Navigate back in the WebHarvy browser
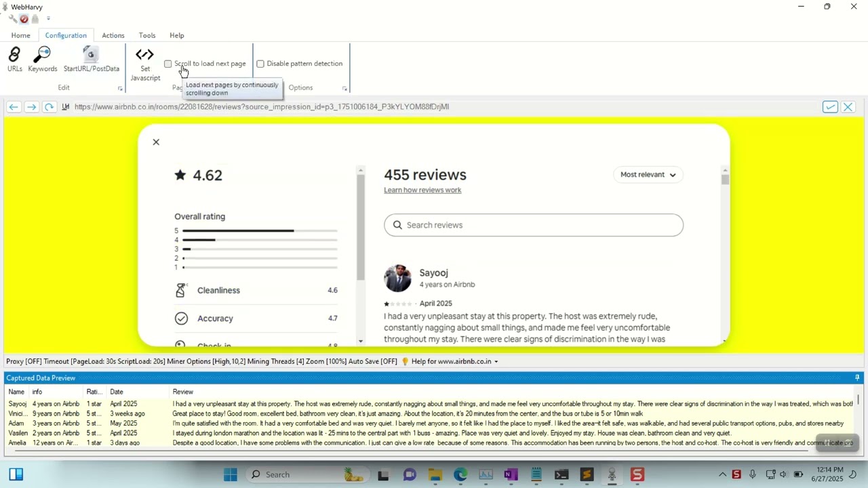Screen dimensions: 868x488 tap(14, 107)
